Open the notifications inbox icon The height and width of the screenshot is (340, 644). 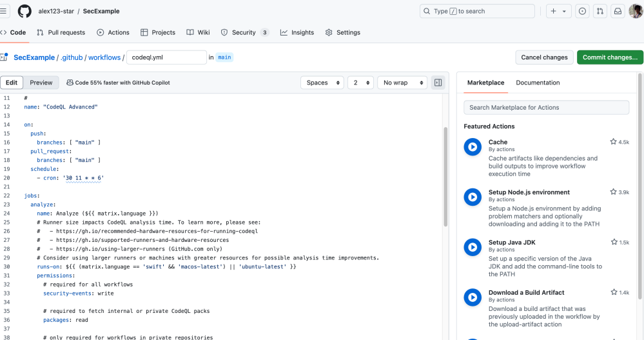coord(618,11)
